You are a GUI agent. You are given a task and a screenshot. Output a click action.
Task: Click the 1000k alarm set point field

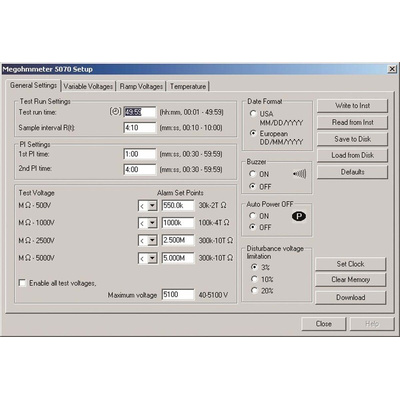pyautogui.click(x=178, y=223)
